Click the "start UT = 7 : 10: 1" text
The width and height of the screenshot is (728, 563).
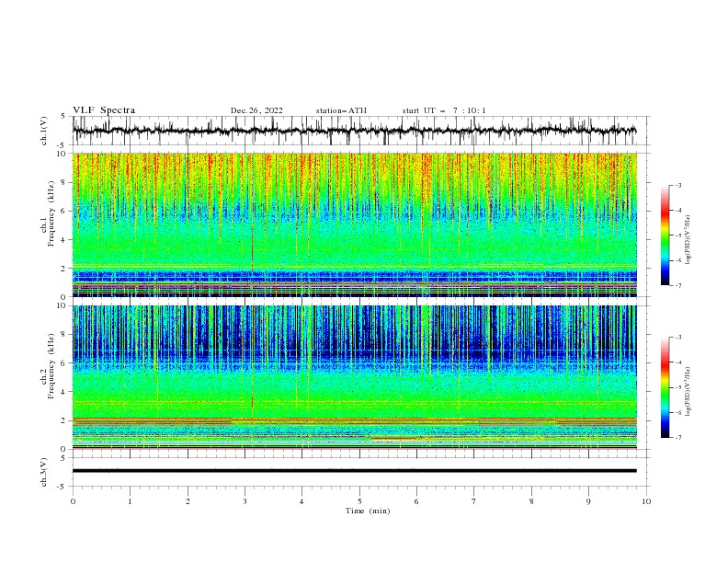click(444, 110)
